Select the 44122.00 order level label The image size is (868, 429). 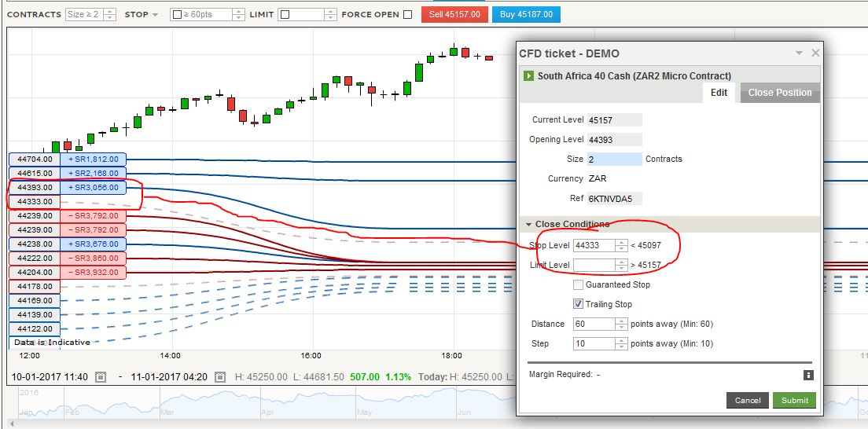coord(35,328)
